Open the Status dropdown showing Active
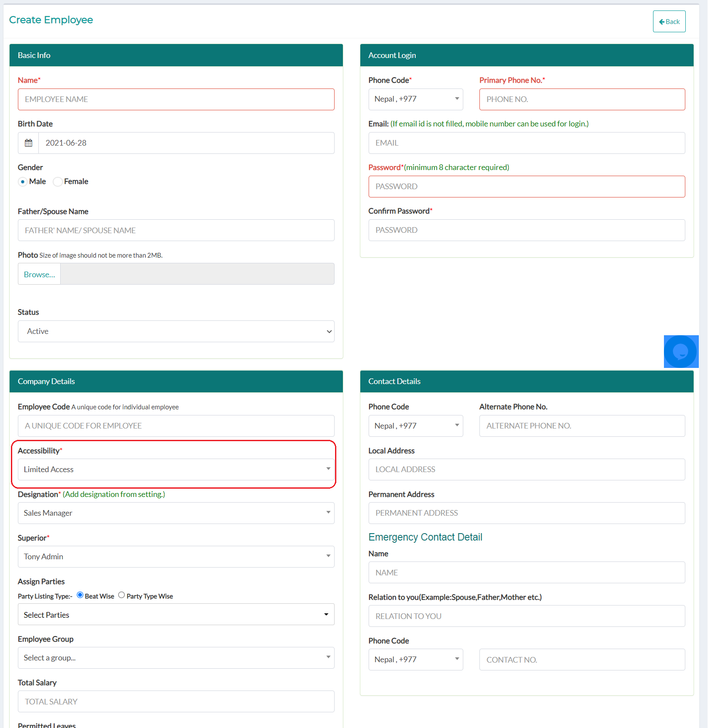 176,331
